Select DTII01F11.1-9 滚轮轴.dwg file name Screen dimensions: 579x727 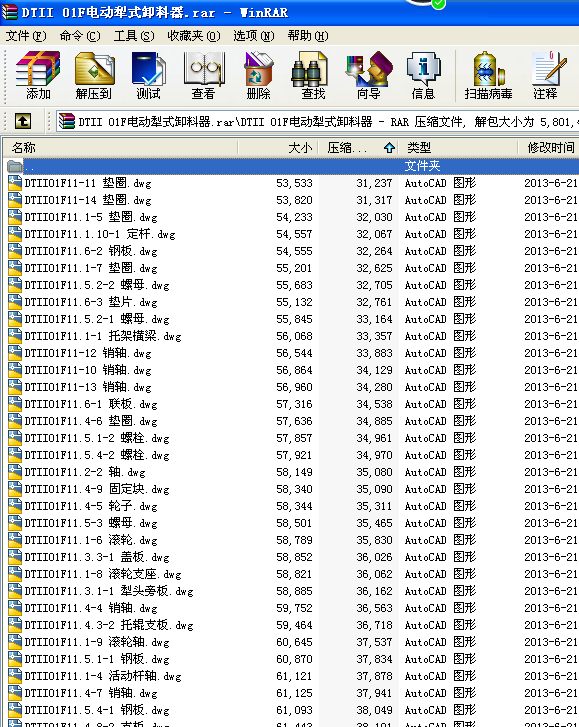pyautogui.click(x=97, y=642)
